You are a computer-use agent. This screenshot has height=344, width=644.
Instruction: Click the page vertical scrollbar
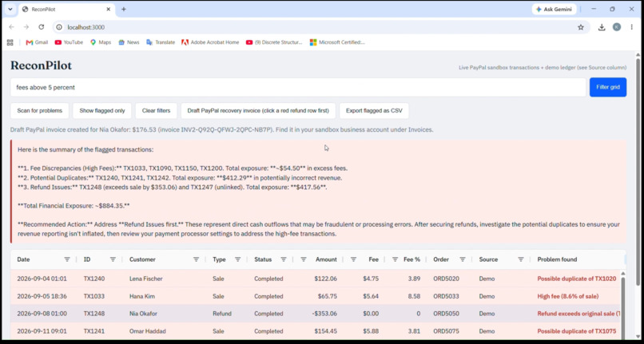pos(638,172)
